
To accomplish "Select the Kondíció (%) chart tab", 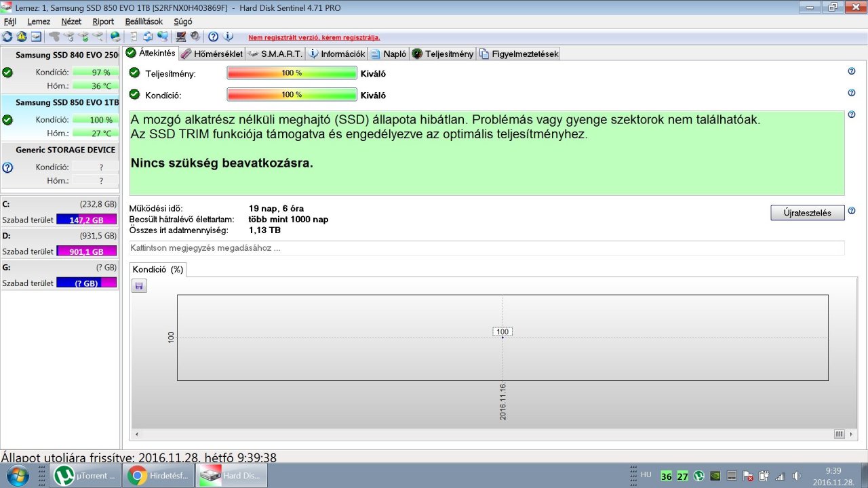I will 158,269.
